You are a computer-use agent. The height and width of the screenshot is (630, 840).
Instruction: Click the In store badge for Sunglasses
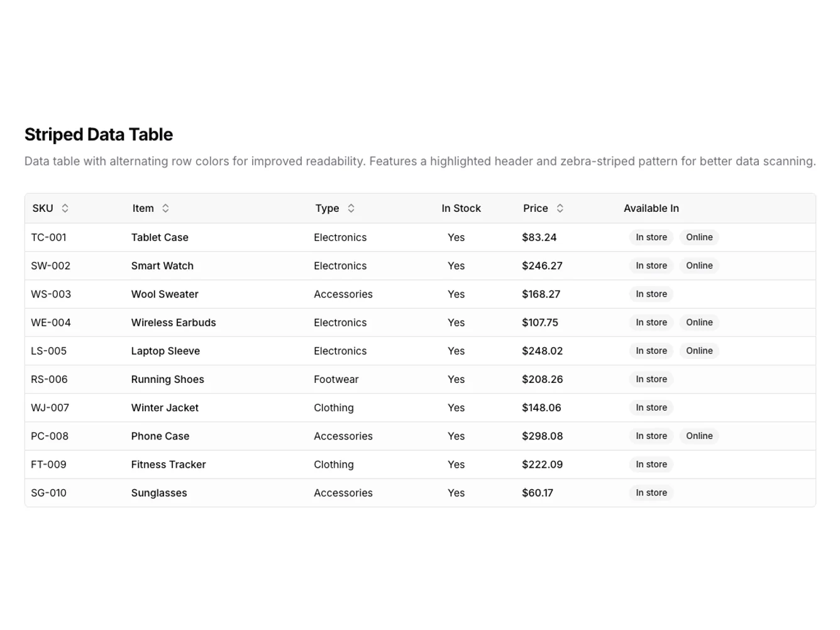[x=651, y=493]
